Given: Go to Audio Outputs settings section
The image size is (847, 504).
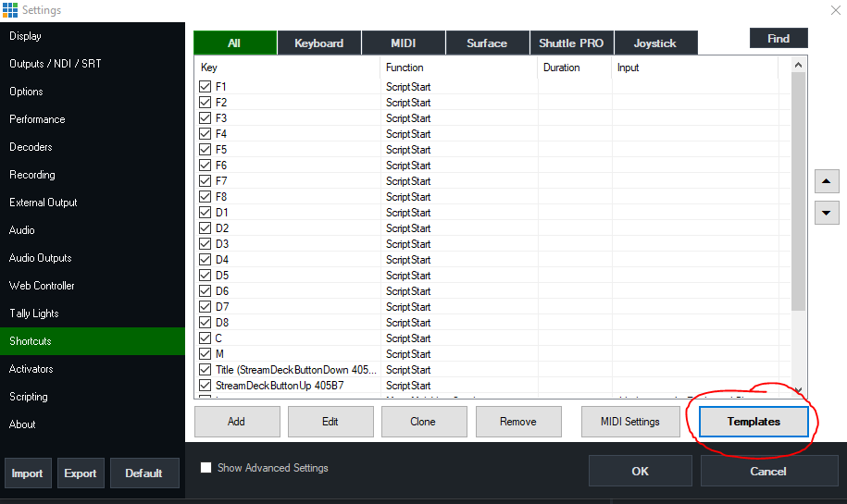Looking at the screenshot, I should click(41, 258).
